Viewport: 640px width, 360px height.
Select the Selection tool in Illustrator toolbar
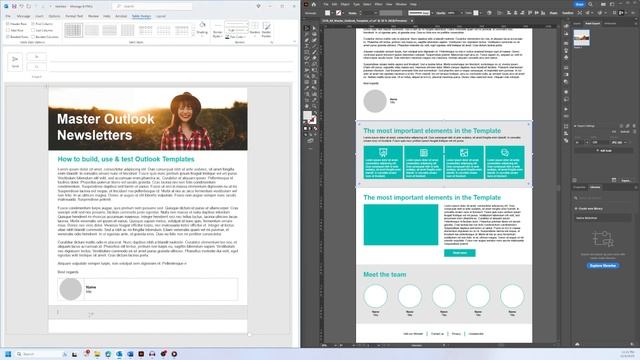[307, 28]
